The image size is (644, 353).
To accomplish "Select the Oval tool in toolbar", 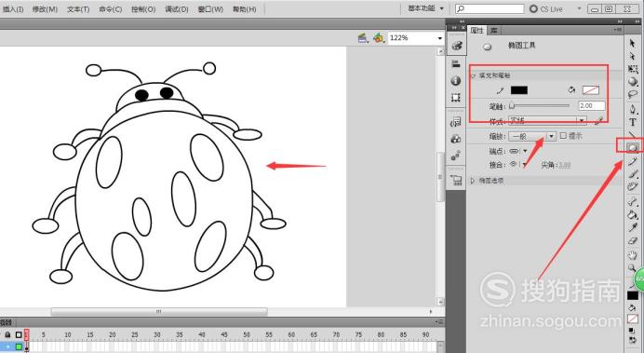I will [x=633, y=147].
